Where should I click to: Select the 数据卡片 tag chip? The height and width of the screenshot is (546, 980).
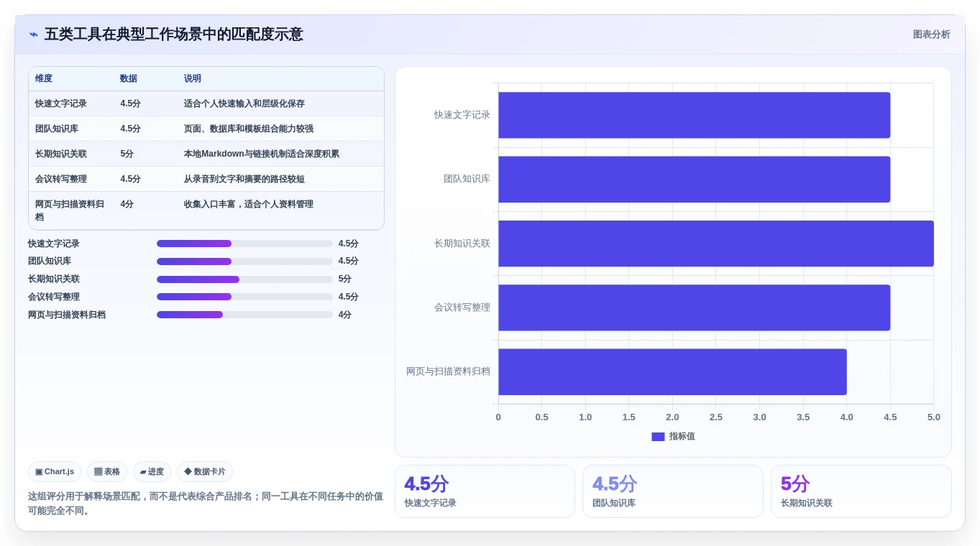pyautogui.click(x=205, y=472)
